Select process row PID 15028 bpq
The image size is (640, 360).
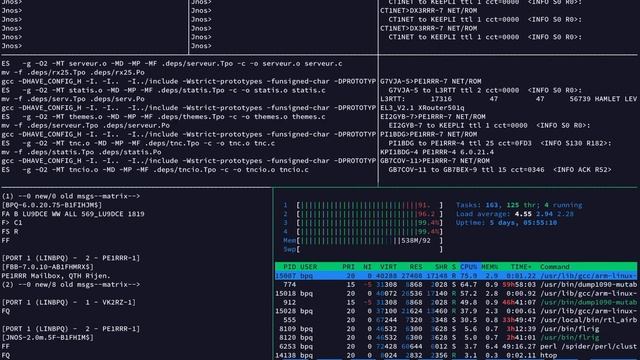pos(456,311)
